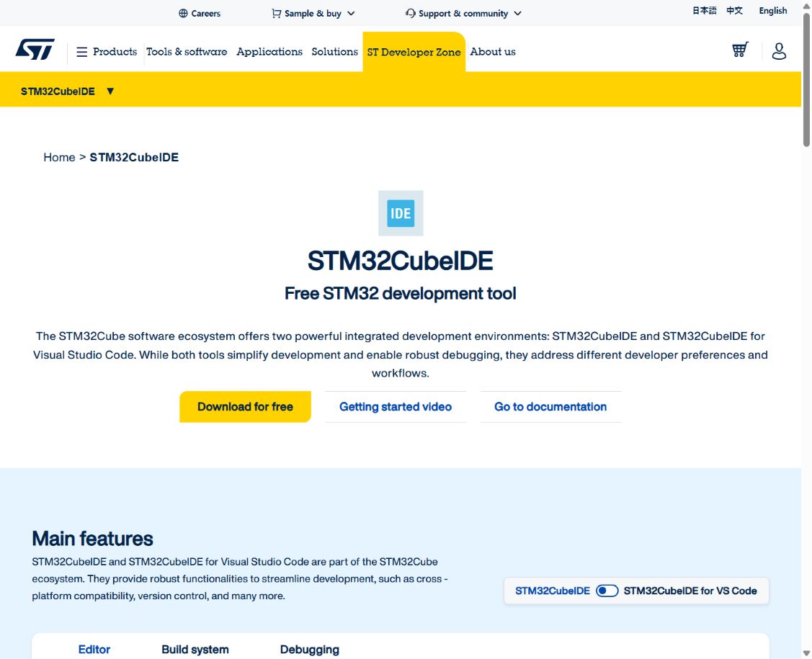The width and height of the screenshot is (812, 659).
Task: Click Go to documentation button
Action: 550,406
